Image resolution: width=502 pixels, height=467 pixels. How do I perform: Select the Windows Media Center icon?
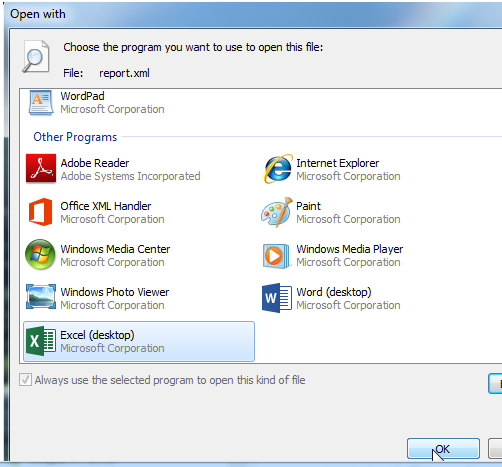click(40, 254)
